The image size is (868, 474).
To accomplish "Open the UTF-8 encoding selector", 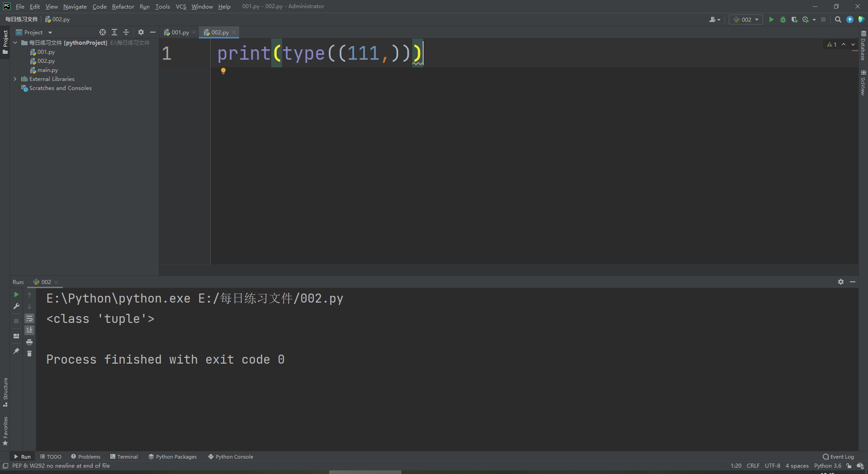I will pyautogui.click(x=773, y=466).
